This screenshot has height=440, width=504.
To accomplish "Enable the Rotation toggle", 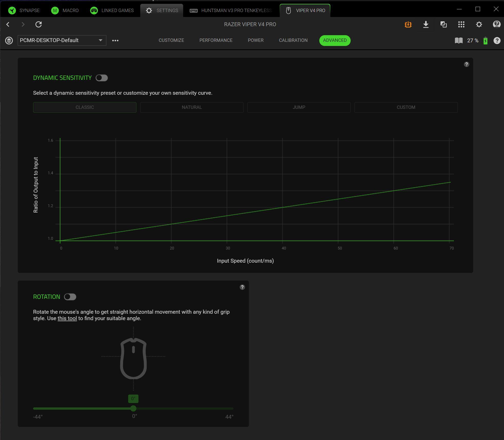I will pos(70,297).
